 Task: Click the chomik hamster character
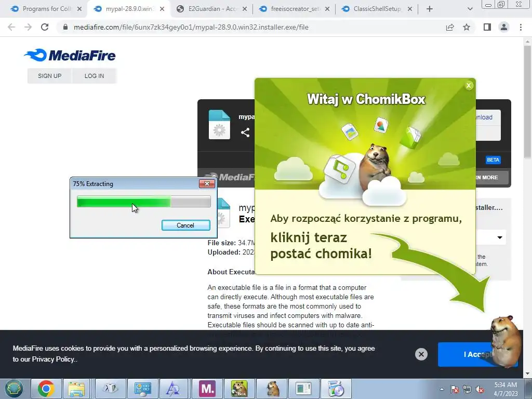point(506,341)
